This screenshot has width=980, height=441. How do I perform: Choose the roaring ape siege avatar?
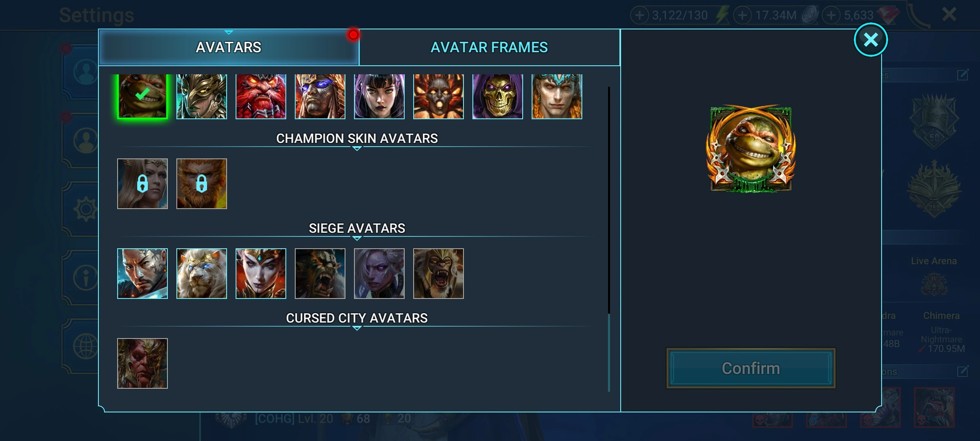coord(439,274)
